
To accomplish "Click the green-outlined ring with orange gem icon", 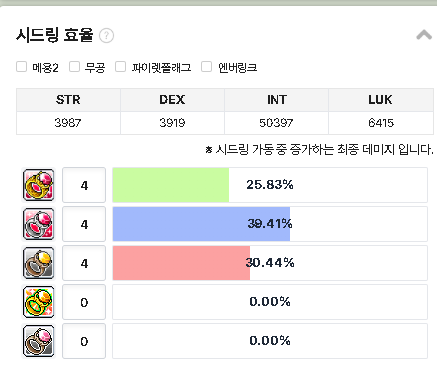I will point(38,302).
